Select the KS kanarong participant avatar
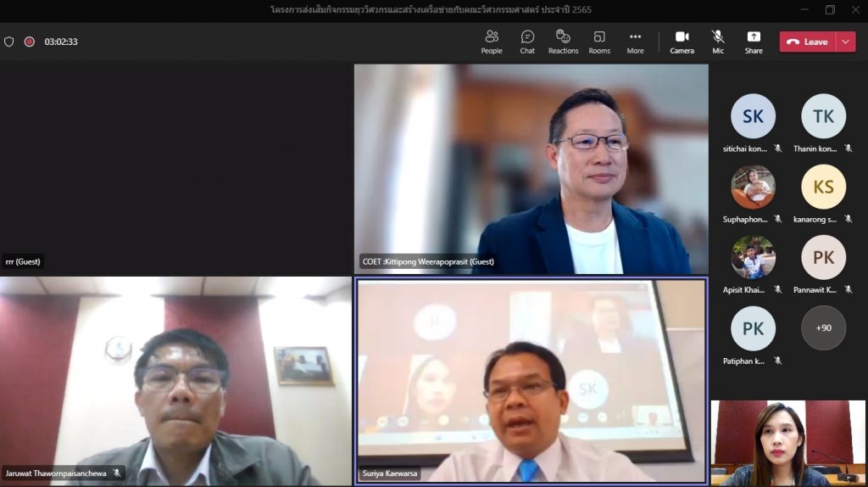The height and width of the screenshot is (487, 868). (x=823, y=187)
